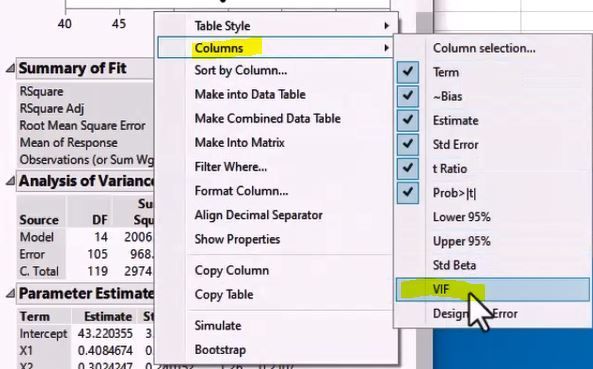The width and height of the screenshot is (593, 369).
Task: Show the Upper 95% column
Action: coord(493,241)
